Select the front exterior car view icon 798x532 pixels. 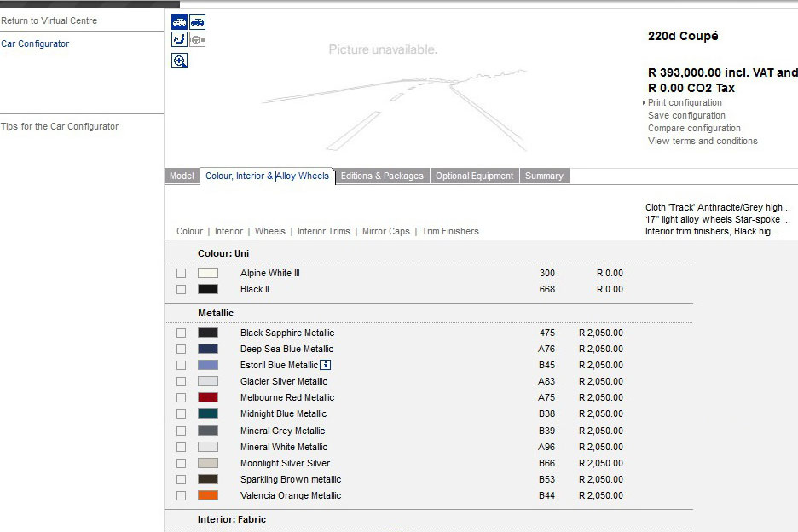pos(179,22)
